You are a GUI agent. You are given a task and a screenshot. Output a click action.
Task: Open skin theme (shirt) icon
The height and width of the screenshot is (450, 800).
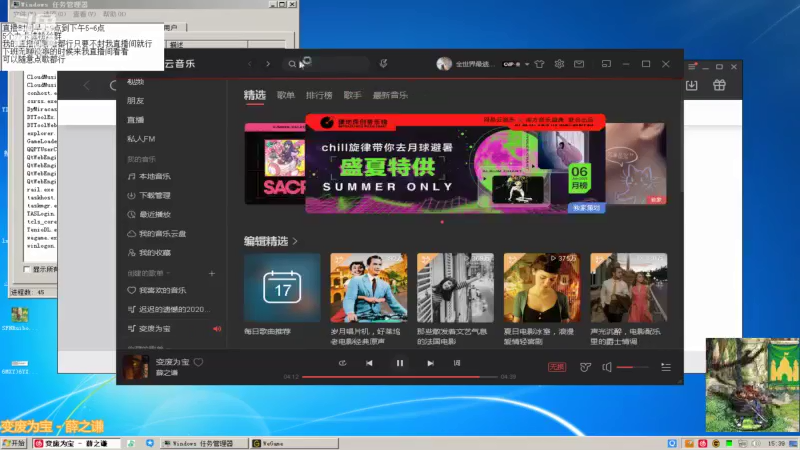(539, 64)
